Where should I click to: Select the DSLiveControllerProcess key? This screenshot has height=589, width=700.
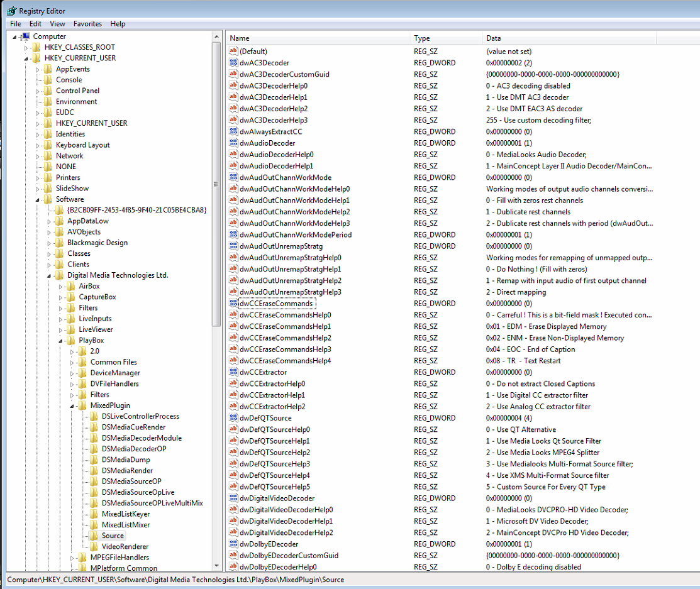pyautogui.click(x=140, y=416)
